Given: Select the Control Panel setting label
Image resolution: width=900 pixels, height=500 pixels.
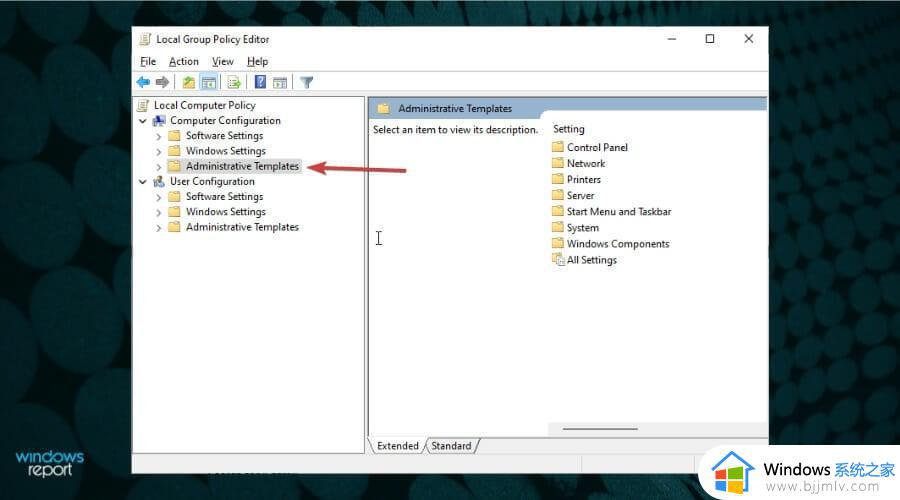Looking at the screenshot, I should tap(598, 148).
